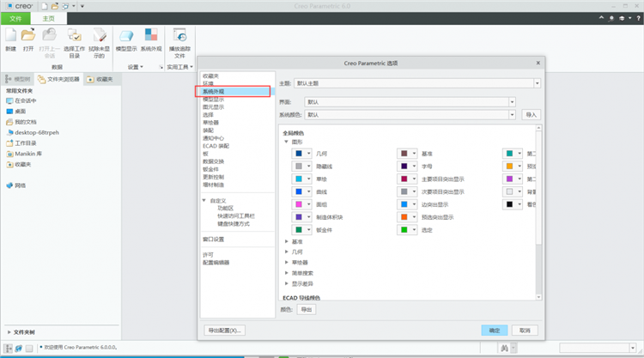Select 快速访问工具栏 under 自定义
This screenshot has height=358, width=644.
[x=236, y=216]
